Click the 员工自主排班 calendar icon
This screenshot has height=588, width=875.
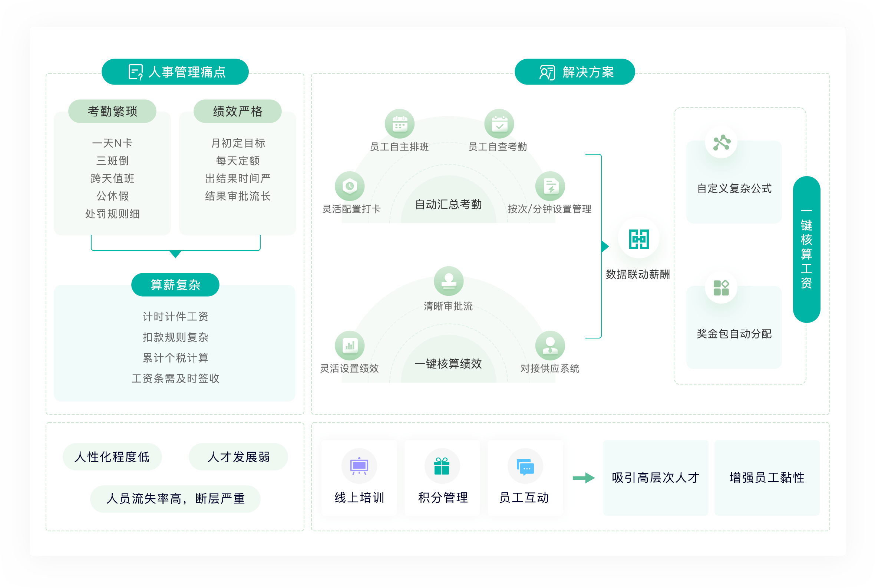click(x=399, y=124)
